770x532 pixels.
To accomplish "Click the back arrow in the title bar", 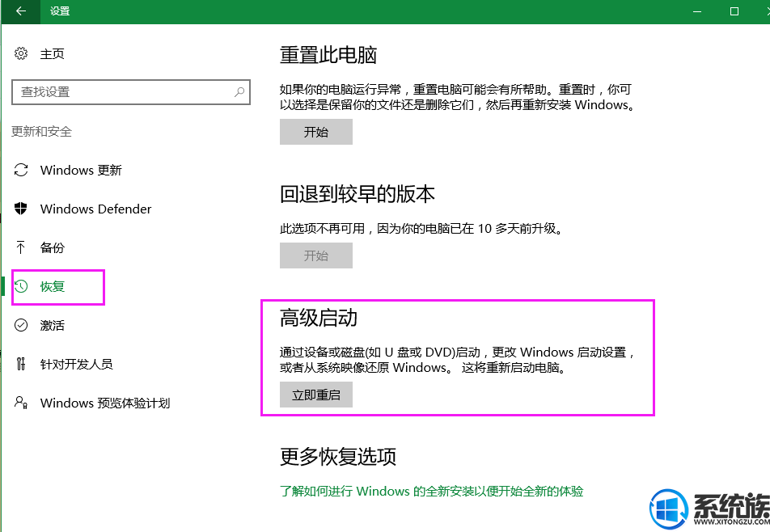I will [x=21, y=11].
